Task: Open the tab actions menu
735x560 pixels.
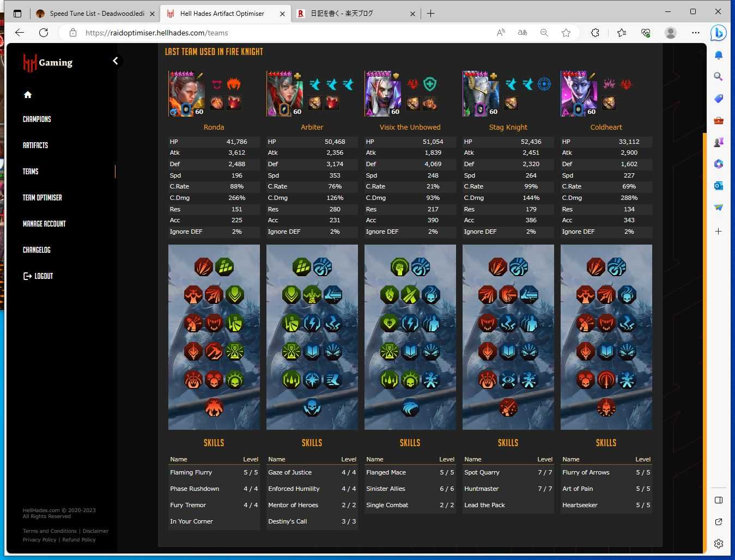Action: tap(17, 13)
